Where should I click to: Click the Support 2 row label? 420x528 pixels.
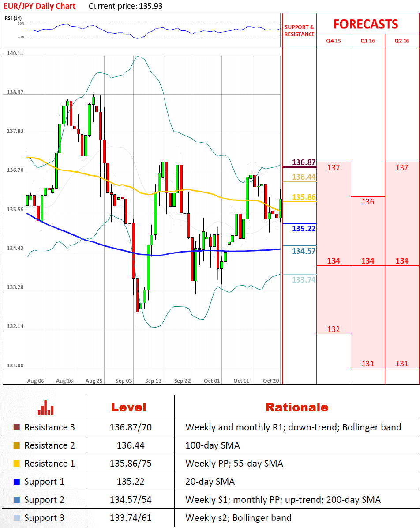coord(44,500)
